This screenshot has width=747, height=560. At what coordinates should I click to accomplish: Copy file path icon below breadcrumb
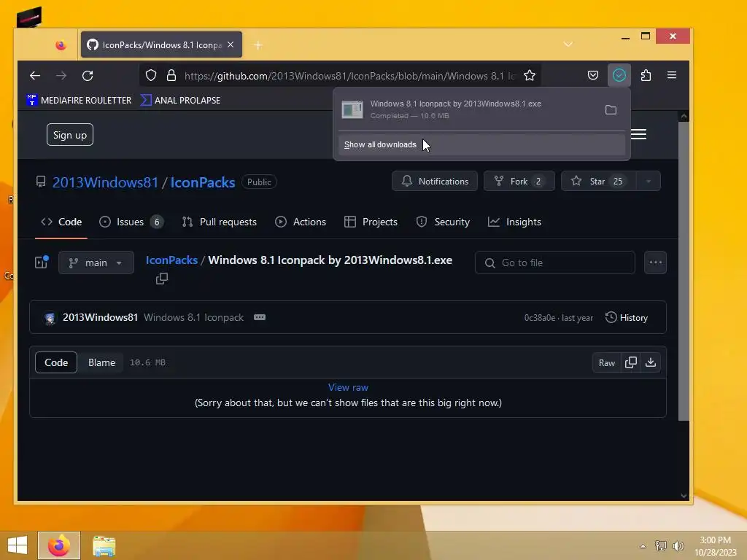(x=162, y=279)
